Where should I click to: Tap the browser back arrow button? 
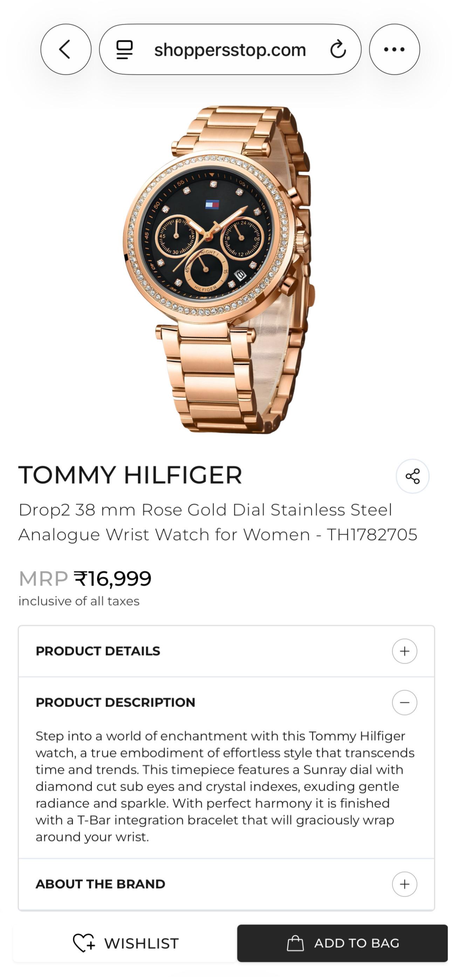click(x=66, y=49)
